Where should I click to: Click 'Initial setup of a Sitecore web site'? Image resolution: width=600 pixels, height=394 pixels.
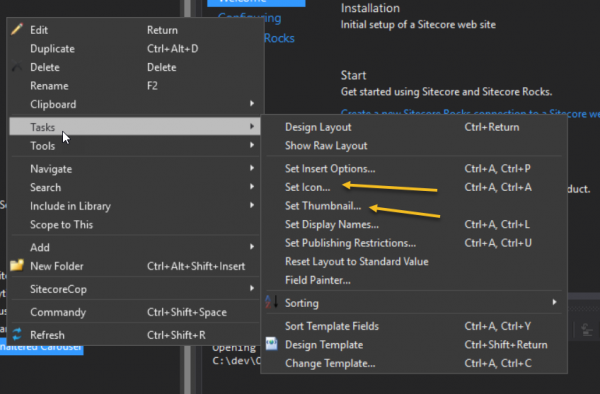(x=418, y=24)
